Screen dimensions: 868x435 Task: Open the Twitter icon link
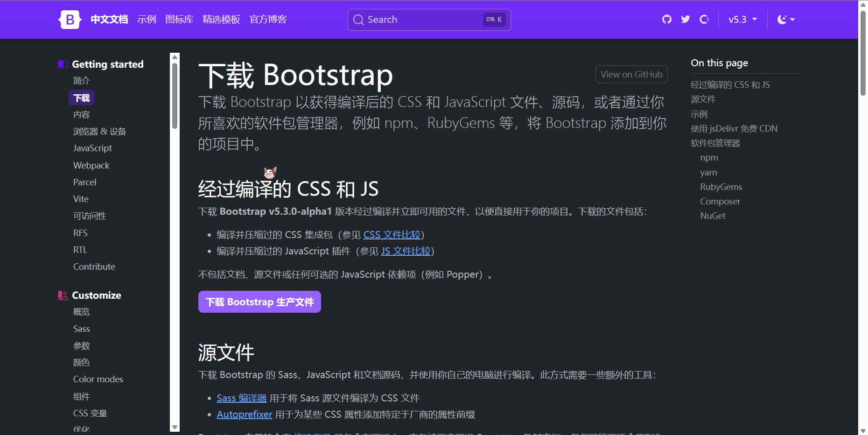coord(686,19)
